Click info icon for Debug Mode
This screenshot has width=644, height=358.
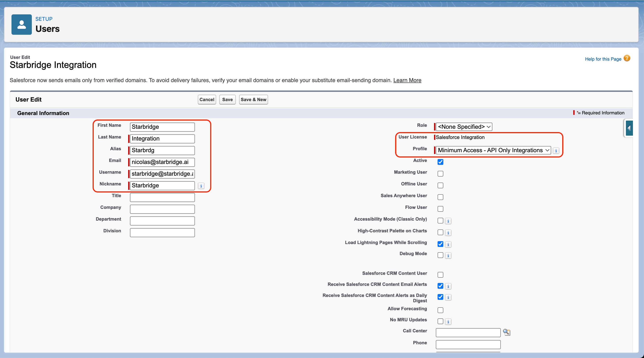pos(448,256)
